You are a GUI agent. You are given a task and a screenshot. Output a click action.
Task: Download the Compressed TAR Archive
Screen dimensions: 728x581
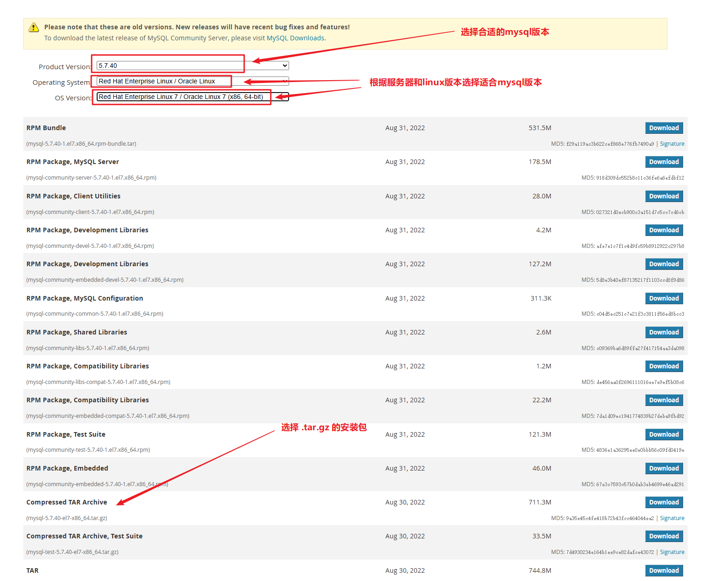pos(664,502)
